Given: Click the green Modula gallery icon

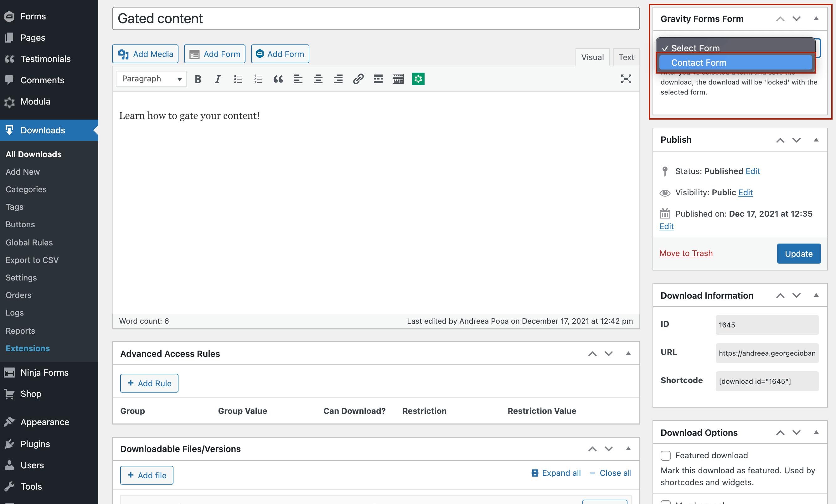Looking at the screenshot, I should (x=418, y=79).
